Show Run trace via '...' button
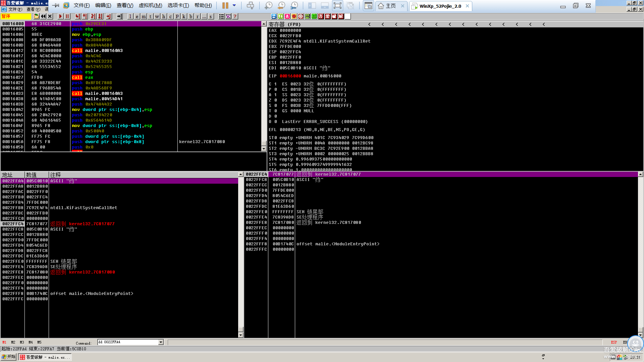644x362 pixels. [204, 16]
